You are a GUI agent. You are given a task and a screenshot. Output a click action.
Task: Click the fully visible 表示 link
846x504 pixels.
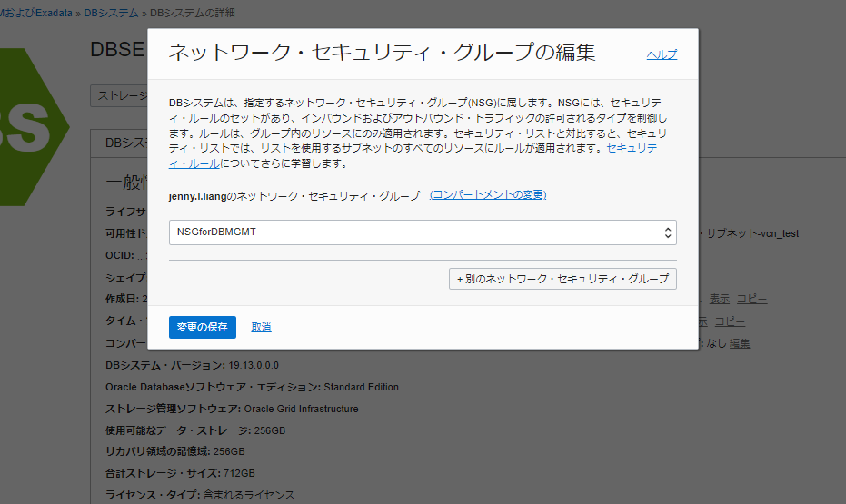click(719, 299)
